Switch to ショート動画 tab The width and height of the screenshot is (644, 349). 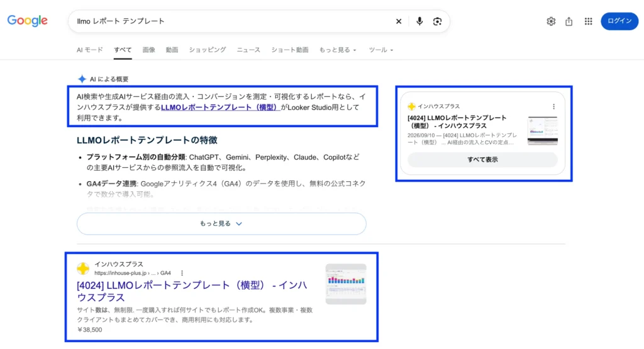(x=289, y=50)
